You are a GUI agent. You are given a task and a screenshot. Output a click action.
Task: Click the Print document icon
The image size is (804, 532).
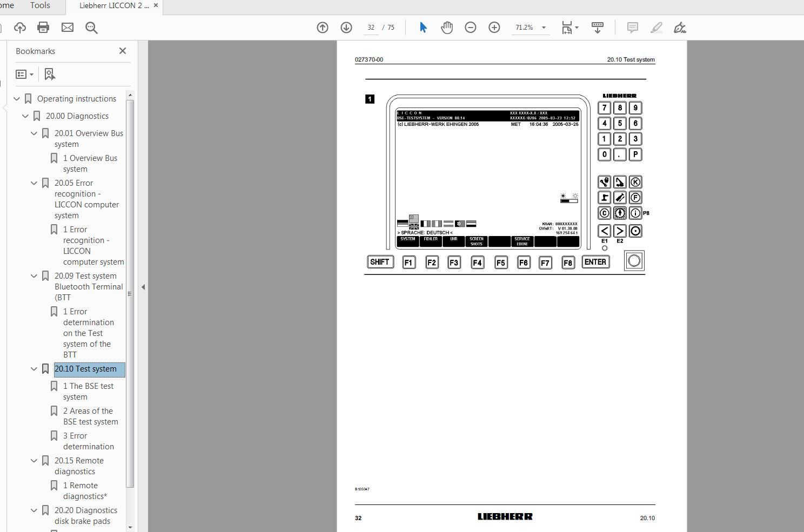43,27
